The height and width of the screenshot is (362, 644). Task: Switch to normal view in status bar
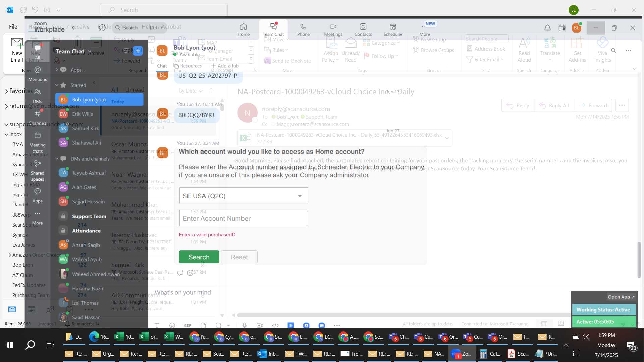(544, 323)
